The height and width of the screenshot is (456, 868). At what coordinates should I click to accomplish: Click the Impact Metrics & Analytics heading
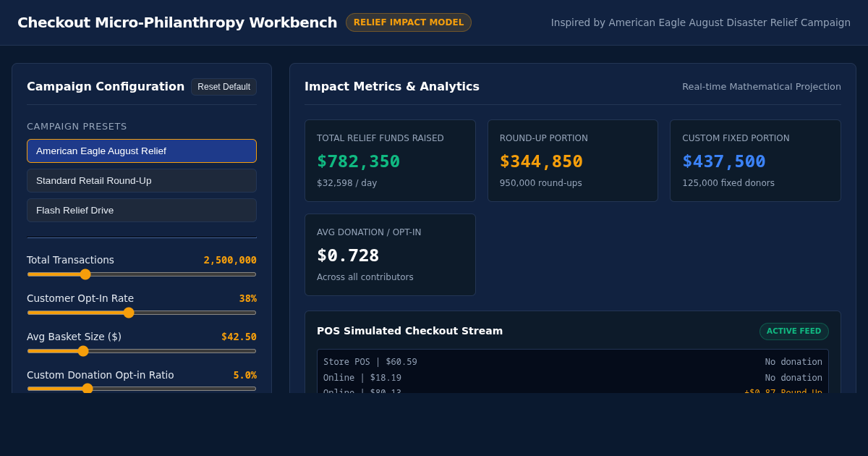[x=392, y=86]
